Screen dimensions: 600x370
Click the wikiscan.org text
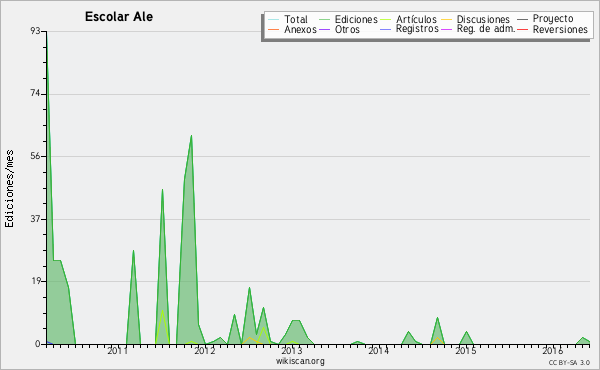[300, 360]
